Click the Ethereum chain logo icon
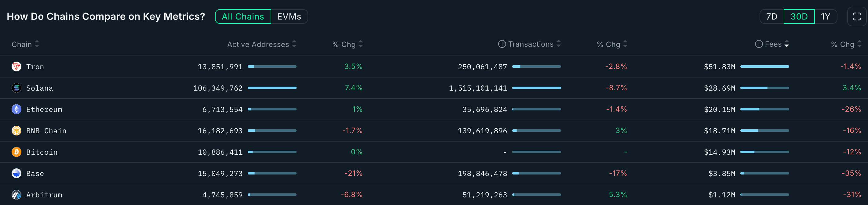 click(x=16, y=110)
